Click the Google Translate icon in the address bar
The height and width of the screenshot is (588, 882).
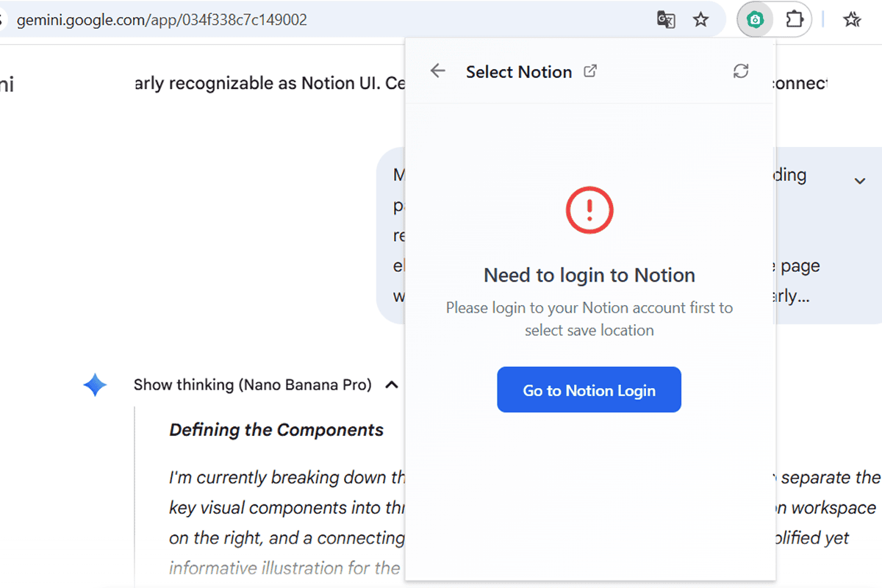click(x=666, y=20)
